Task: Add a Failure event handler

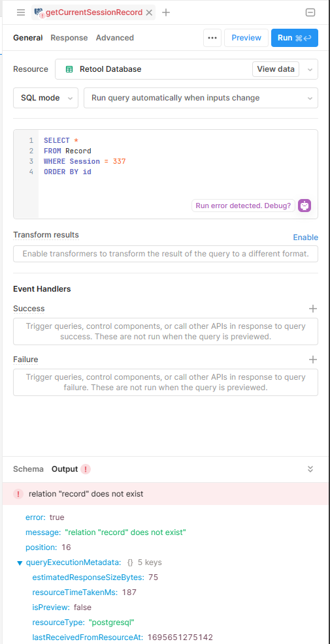Action: click(313, 360)
